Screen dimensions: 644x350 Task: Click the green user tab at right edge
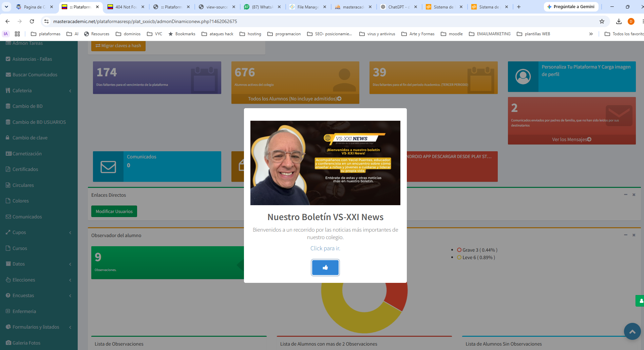[x=640, y=301]
